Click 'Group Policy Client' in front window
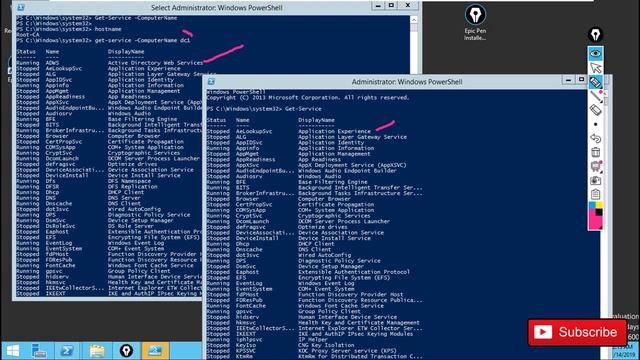This screenshot has width=640, height=360. tap(328, 311)
